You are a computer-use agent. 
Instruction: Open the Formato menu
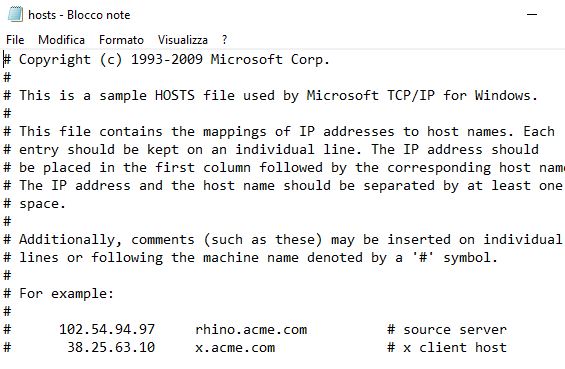[x=121, y=40]
